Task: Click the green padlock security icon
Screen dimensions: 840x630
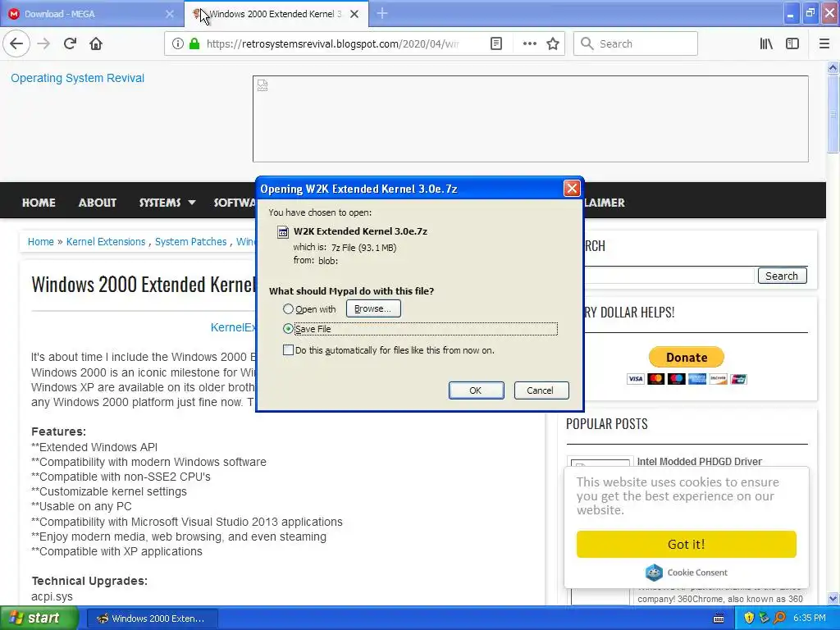Action: pyautogui.click(x=194, y=43)
